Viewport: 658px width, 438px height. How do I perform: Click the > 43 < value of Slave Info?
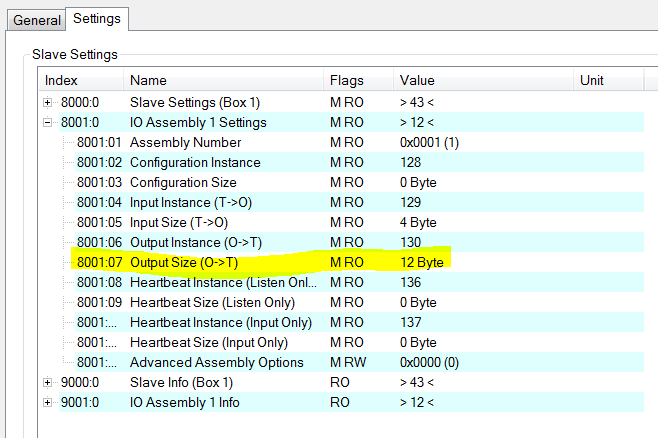pyautogui.click(x=417, y=382)
